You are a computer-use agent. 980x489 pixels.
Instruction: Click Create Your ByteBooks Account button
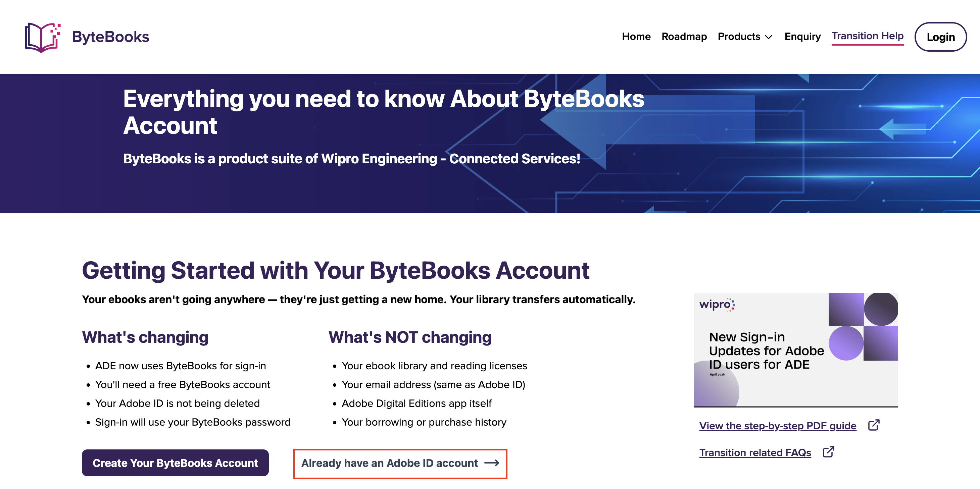[176, 463]
